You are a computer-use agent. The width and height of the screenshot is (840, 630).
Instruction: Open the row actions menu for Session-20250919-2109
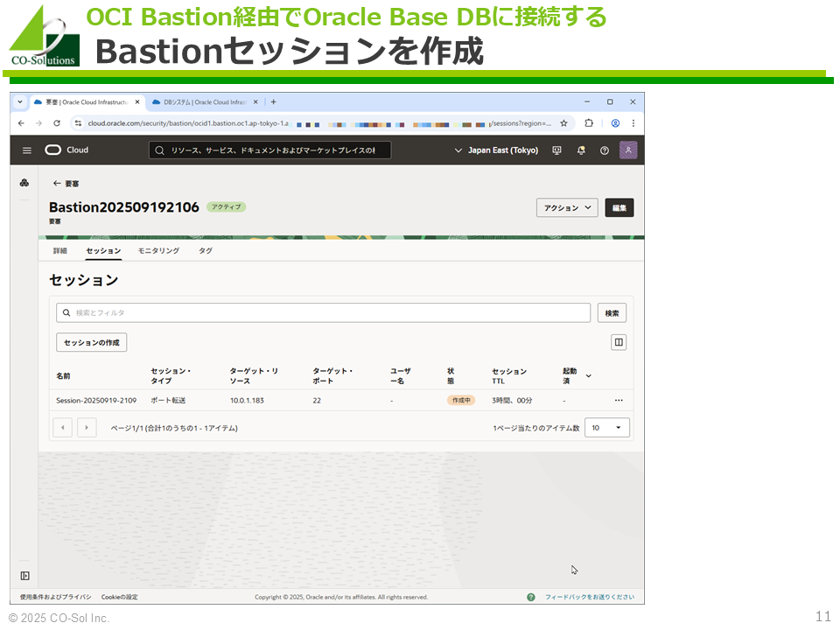click(x=619, y=400)
